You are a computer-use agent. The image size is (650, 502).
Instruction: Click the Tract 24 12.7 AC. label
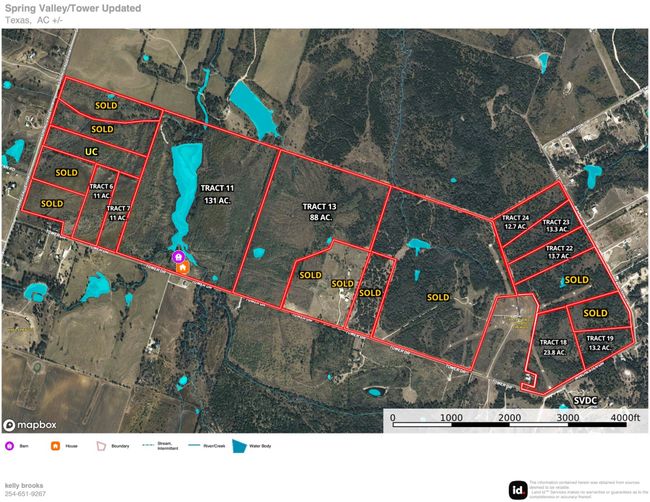tap(515, 222)
